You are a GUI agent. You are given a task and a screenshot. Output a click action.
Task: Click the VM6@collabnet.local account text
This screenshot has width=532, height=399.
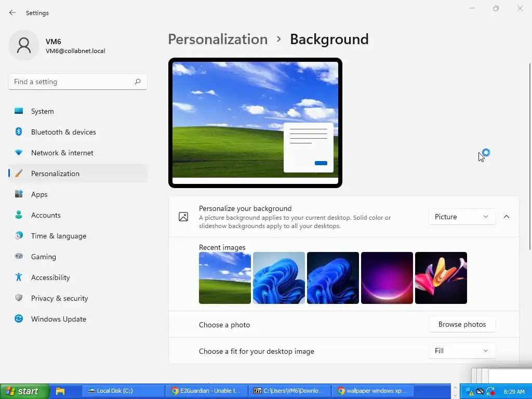point(75,51)
